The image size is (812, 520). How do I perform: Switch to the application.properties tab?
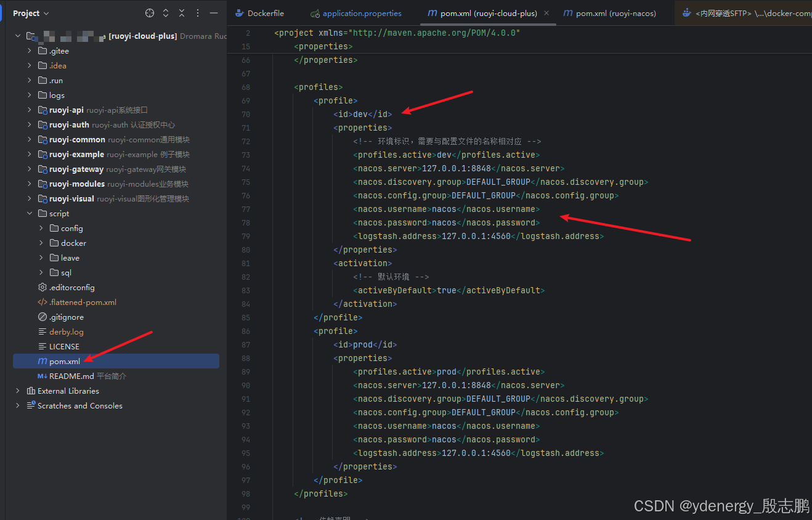tap(362, 13)
